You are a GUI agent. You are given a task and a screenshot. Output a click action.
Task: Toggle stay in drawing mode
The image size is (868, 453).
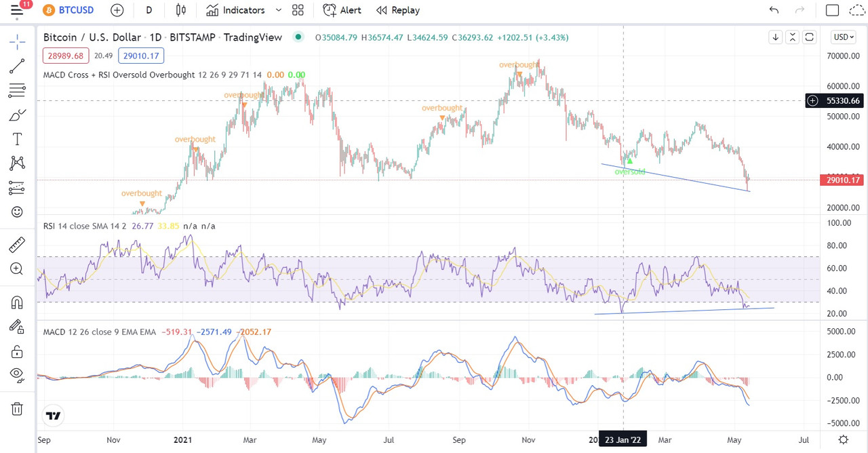tap(17, 326)
